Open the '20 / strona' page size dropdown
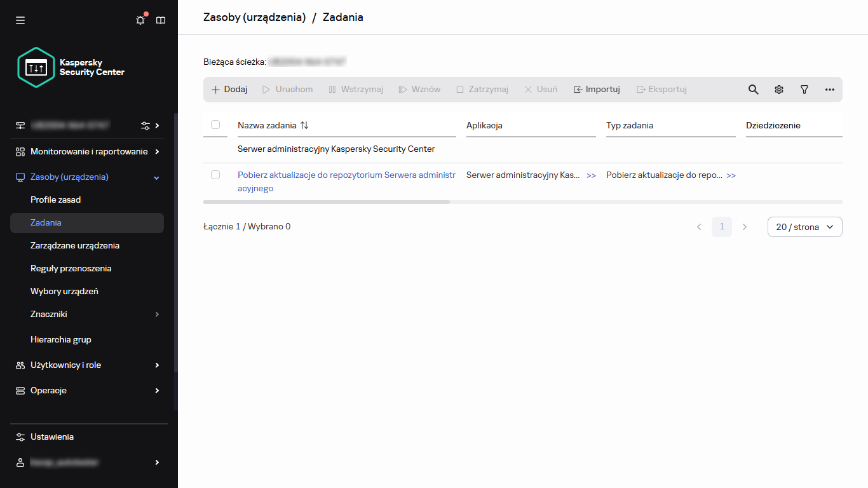 point(804,226)
